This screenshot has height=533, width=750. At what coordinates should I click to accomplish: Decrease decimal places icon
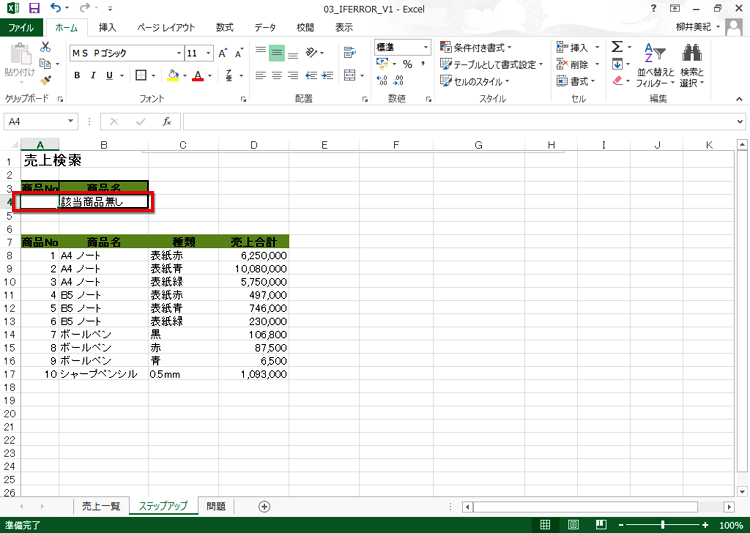[398, 80]
